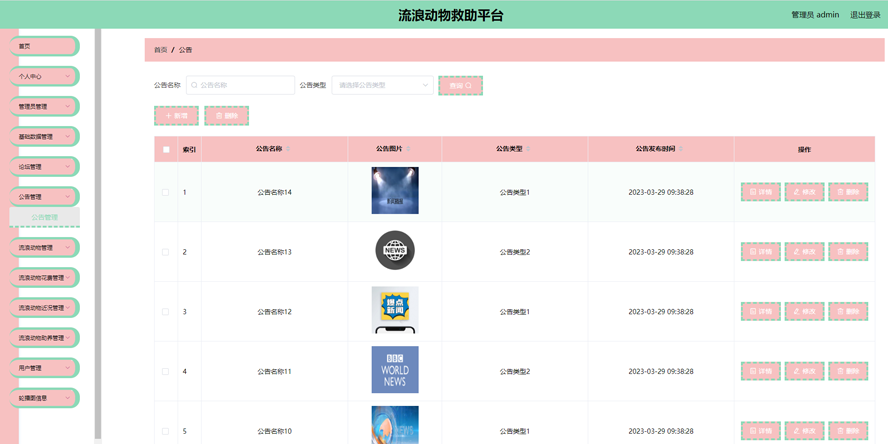Click 删除 for 公告名称13

point(848,251)
